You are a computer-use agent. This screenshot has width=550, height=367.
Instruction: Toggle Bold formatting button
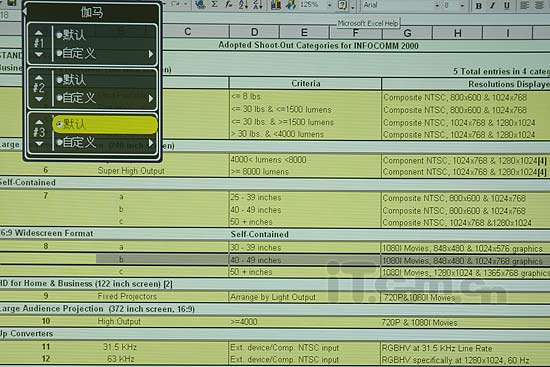pyautogui.click(x=478, y=6)
